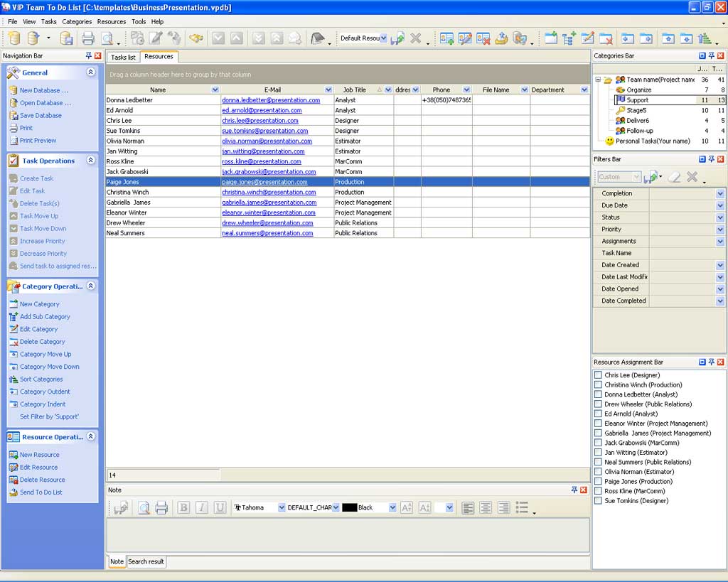This screenshot has height=582, width=728.
Task: Click the Black font color swatch
Action: tap(349, 507)
